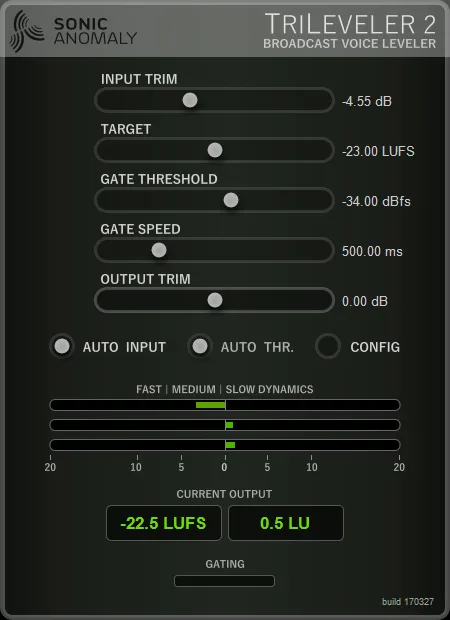Click the Sonic Anomaly logo icon
Viewport: 450px width, 620px height.
26,31
